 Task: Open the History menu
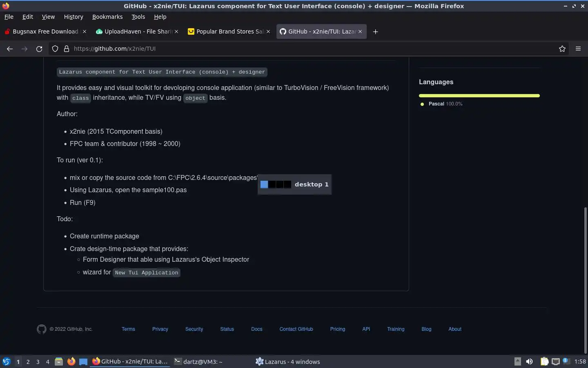pyautogui.click(x=73, y=17)
